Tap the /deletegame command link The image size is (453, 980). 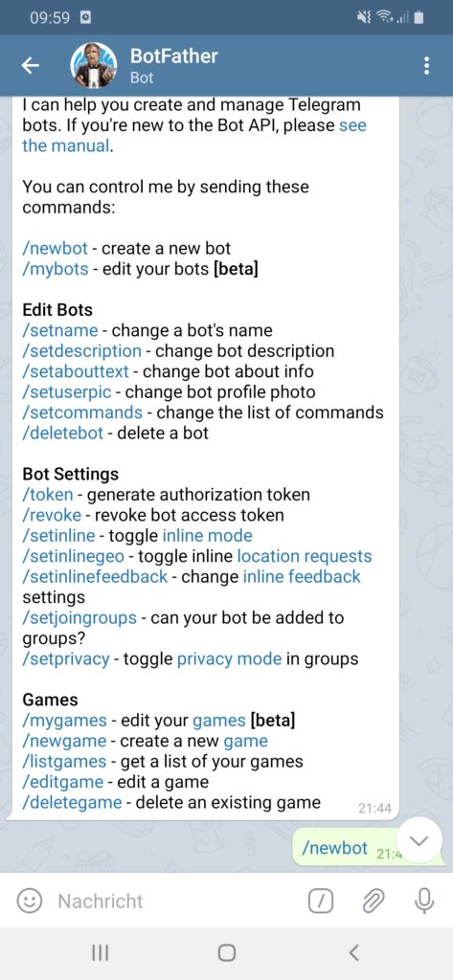(x=72, y=802)
